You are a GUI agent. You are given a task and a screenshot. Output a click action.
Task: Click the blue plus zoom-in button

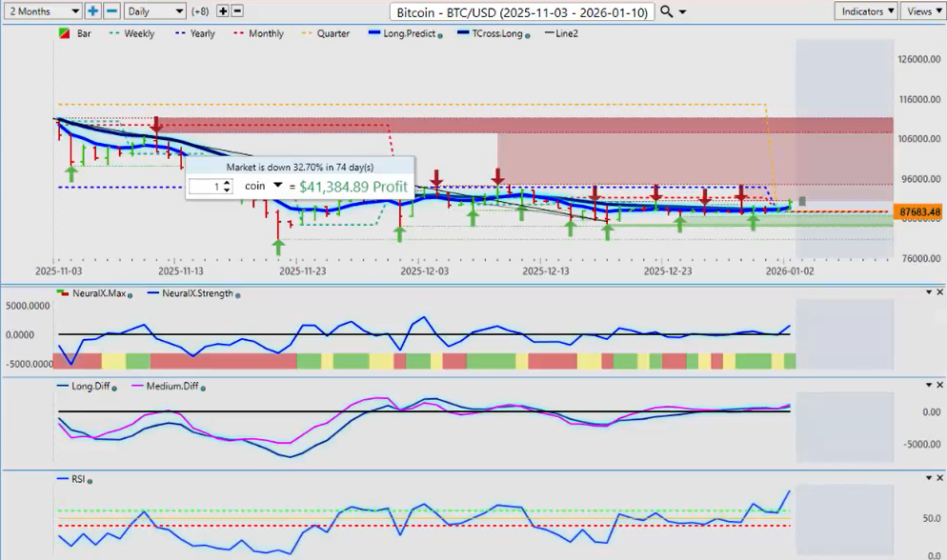(x=92, y=11)
